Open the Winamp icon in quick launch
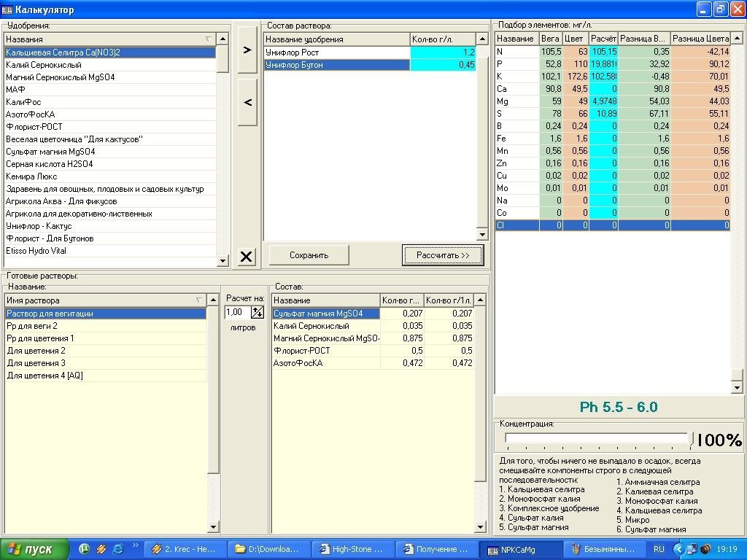This screenshot has width=747, height=560. pos(101,549)
